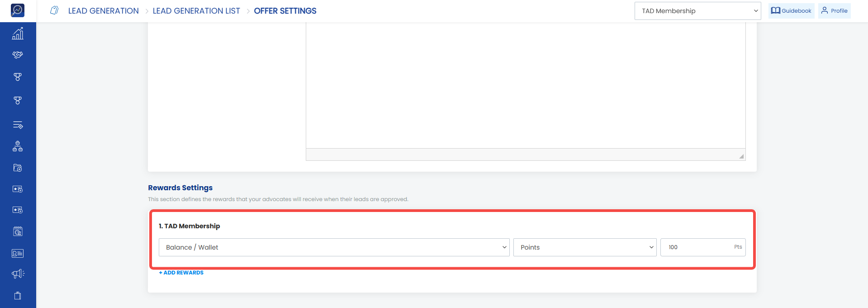Viewport: 868px width, 308px height.
Task: Open the Profile button
Action: [x=834, y=11]
